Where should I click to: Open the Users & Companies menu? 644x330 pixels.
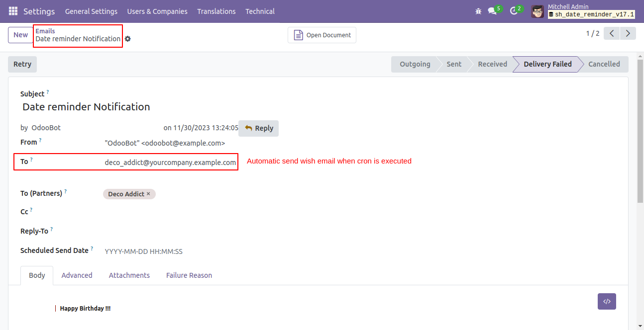157,11
